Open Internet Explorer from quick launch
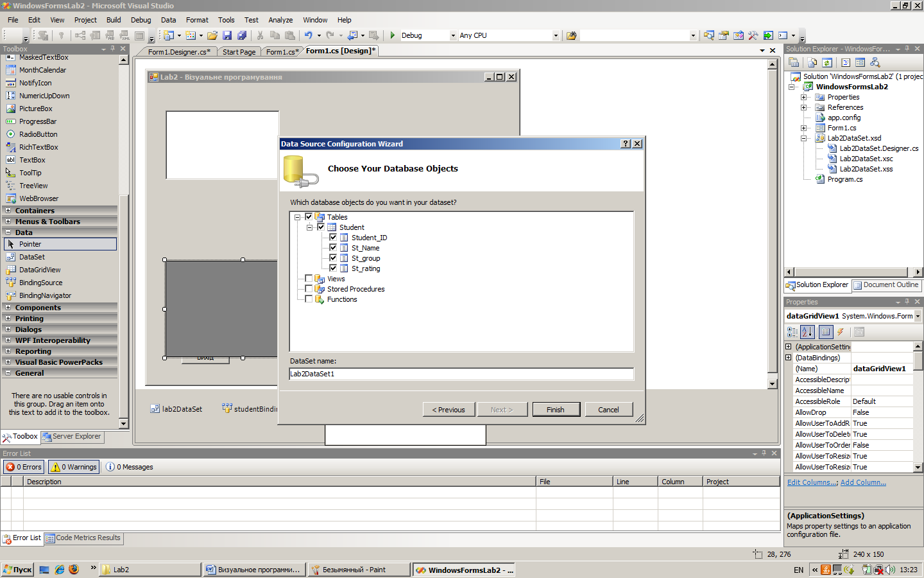 tap(60, 570)
